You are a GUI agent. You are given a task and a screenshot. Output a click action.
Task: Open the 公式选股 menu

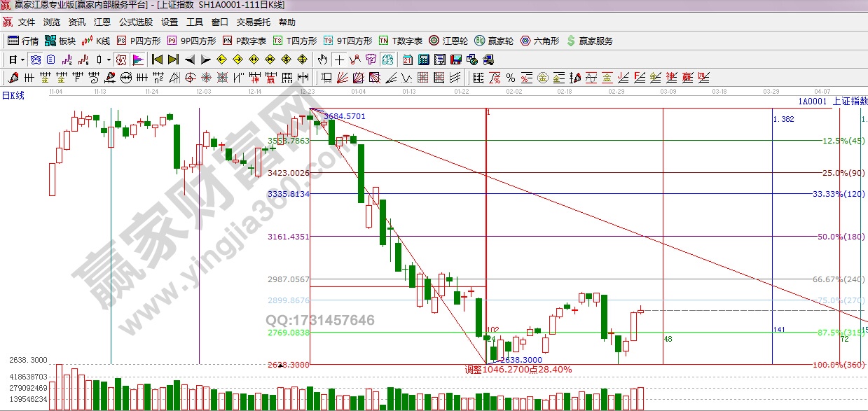(x=136, y=22)
